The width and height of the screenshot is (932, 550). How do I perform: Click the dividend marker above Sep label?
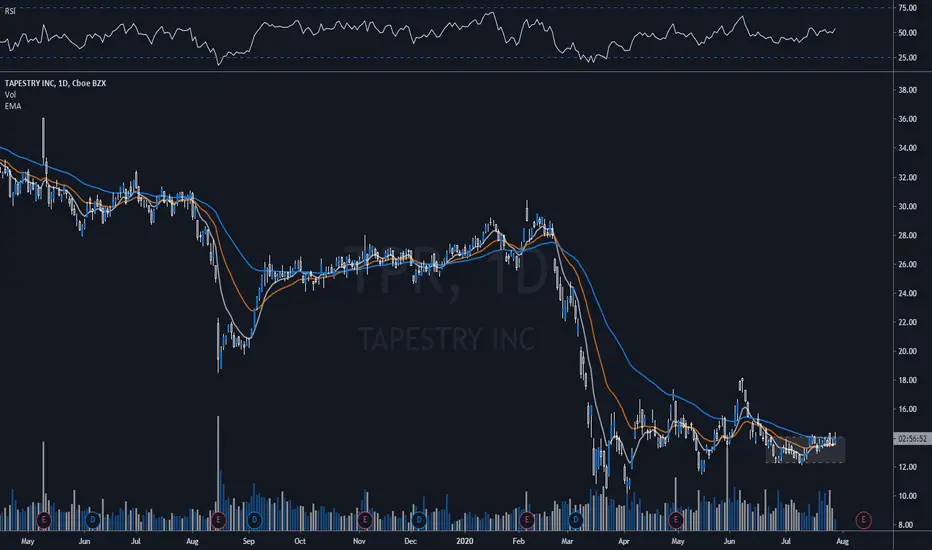click(254, 520)
